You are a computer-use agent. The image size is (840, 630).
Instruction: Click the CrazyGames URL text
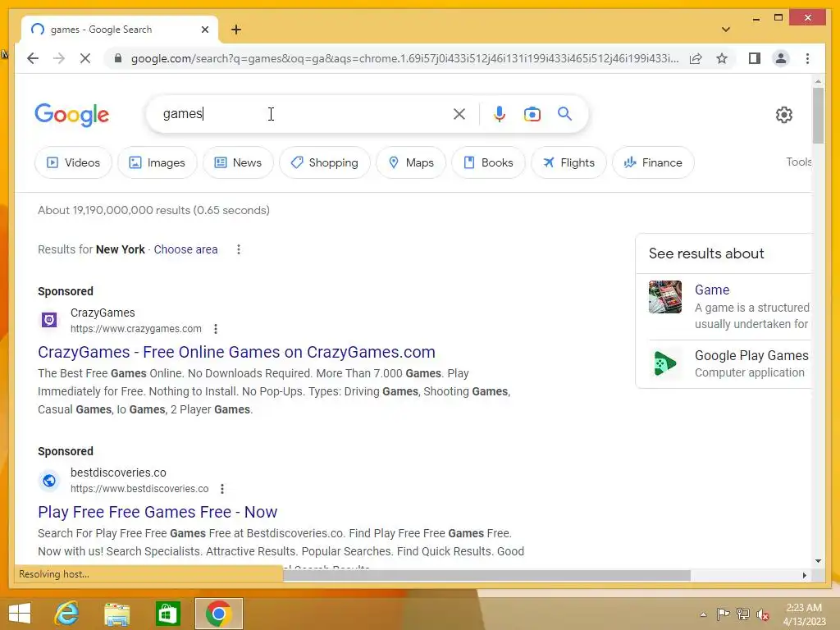[x=136, y=329]
